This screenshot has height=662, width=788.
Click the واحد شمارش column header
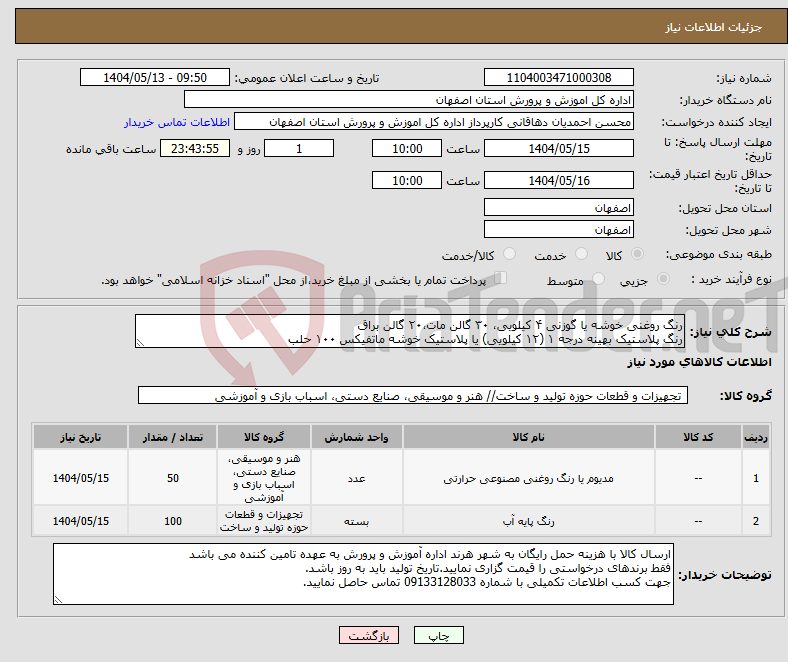point(356,437)
